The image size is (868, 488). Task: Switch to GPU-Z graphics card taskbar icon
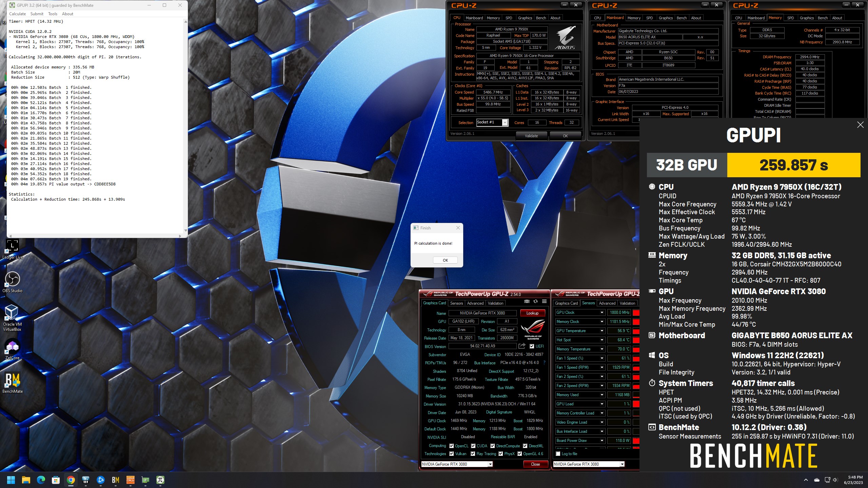pyautogui.click(x=145, y=480)
